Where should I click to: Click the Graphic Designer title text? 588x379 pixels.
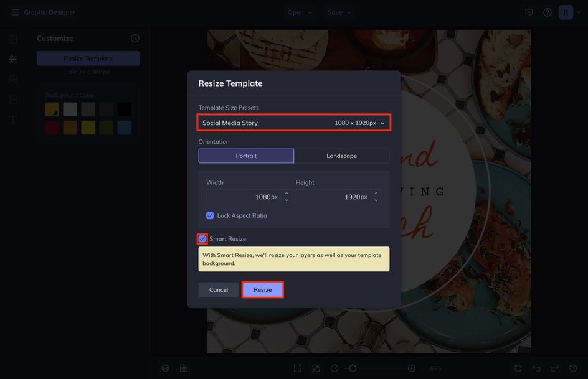point(49,12)
